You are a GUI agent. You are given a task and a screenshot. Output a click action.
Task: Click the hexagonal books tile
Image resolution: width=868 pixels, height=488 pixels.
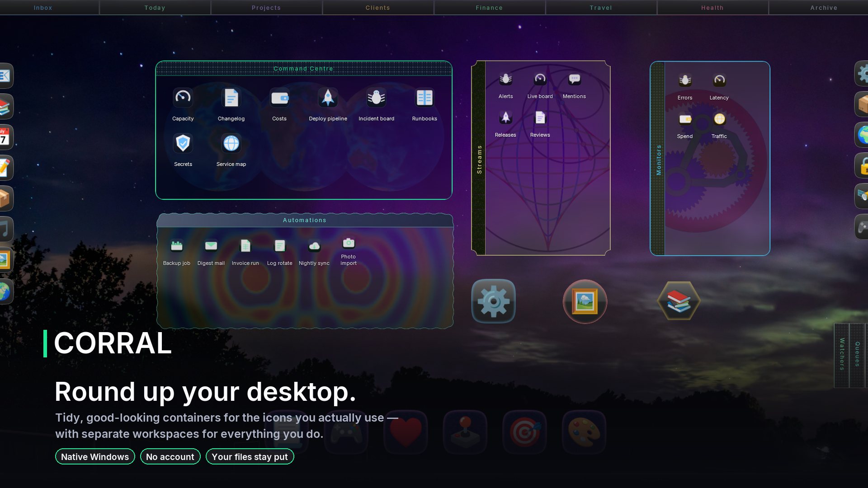[679, 301]
